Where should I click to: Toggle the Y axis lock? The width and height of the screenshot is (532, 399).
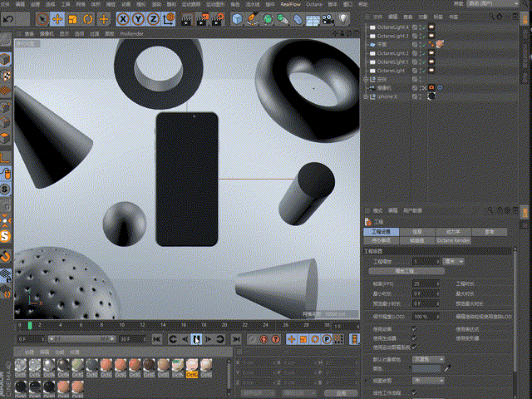pyautogui.click(x=138, y=19)
